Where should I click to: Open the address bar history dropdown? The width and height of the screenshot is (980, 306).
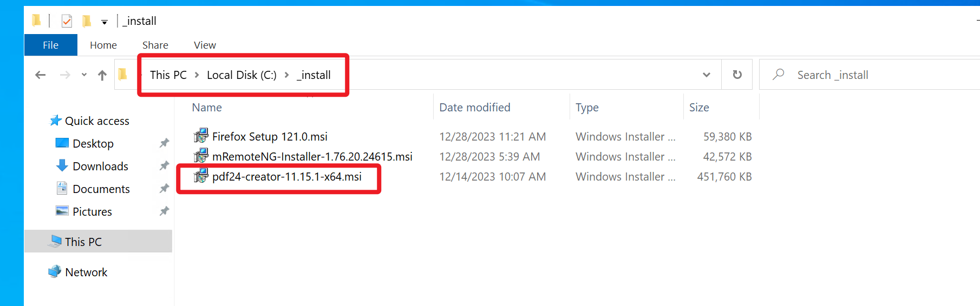(706, 75)
